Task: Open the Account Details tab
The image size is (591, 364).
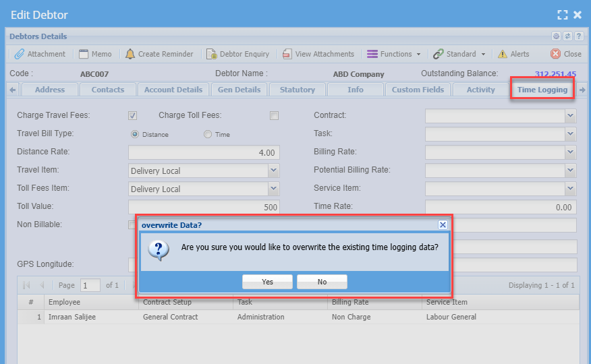Action: pos(173,90)
